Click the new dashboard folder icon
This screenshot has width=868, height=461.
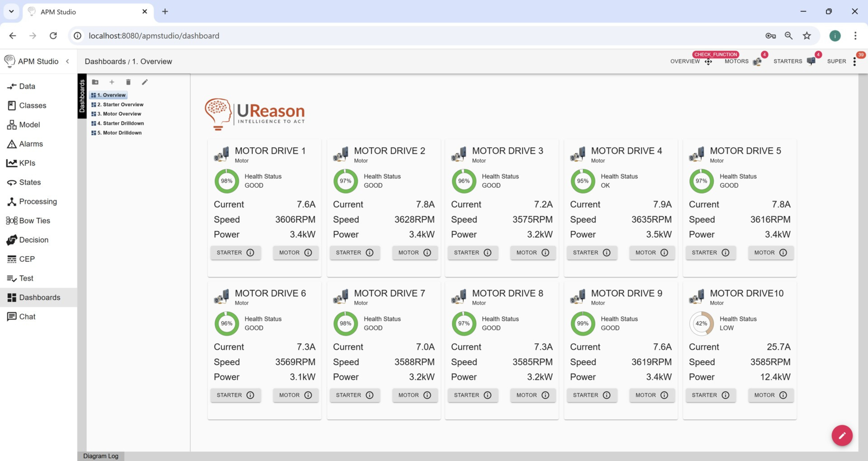tap(95, 82)
